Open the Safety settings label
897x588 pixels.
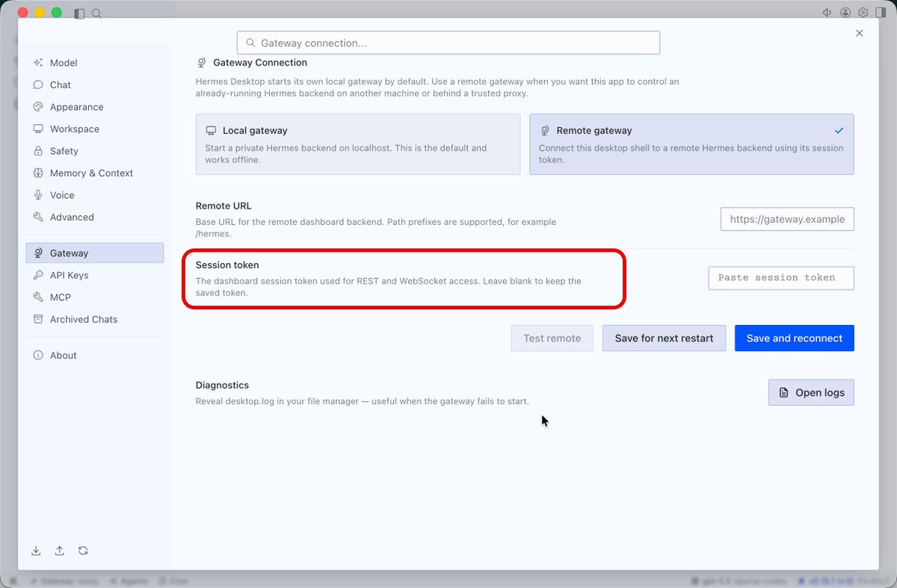(x=64, y=151)
